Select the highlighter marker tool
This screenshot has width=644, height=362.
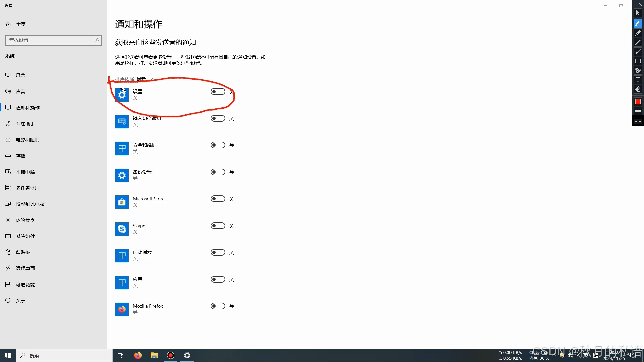pos(638,33)
